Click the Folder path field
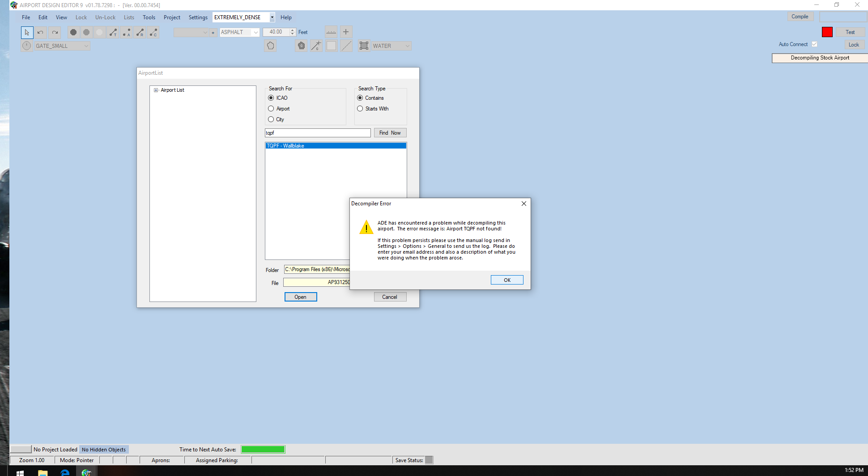 [317, 269]
